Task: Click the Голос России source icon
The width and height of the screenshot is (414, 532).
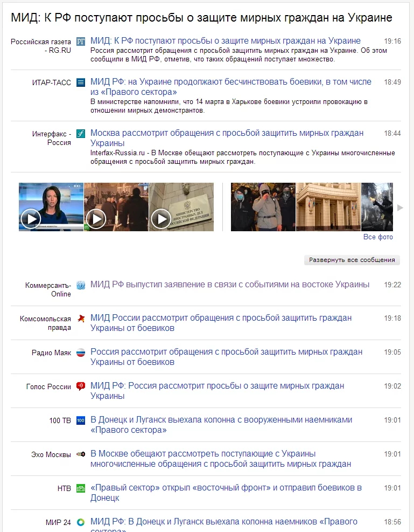Action: (x=81, y=386)
